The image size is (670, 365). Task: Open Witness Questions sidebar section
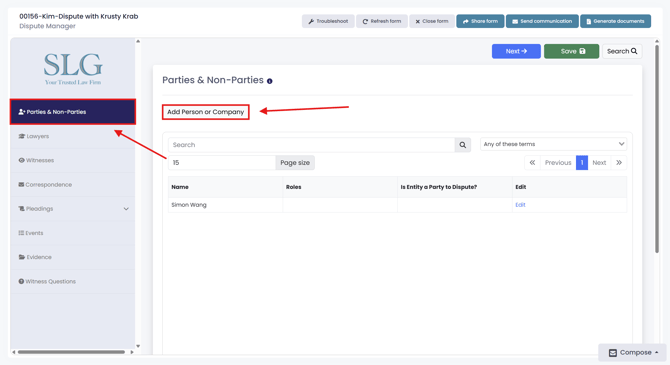click(x=73, y=282)
